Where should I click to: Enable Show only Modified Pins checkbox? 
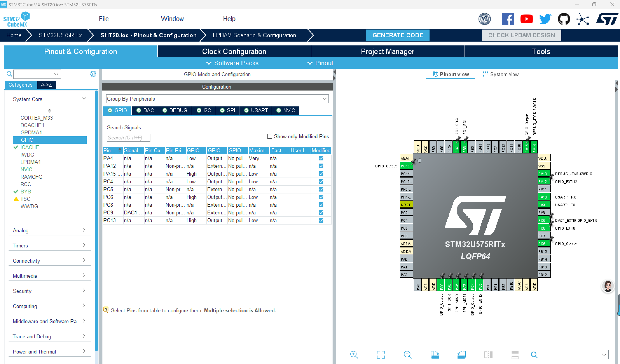coord(270,136)
